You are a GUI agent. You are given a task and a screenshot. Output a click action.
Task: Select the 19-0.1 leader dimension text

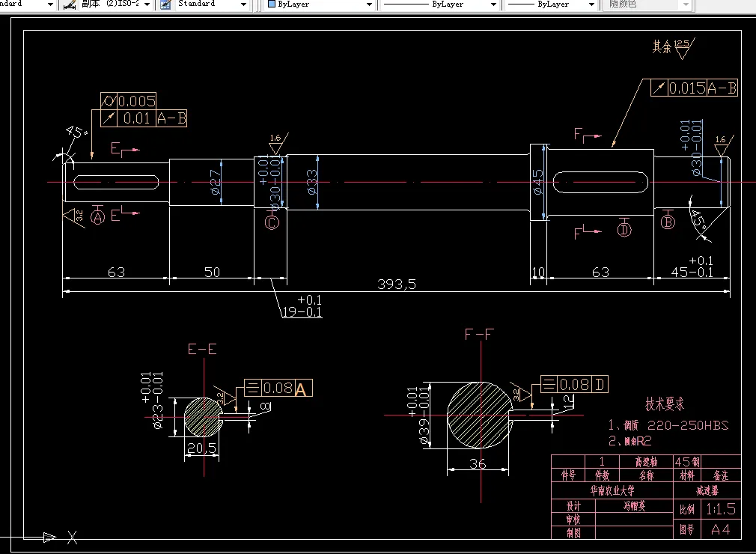(x=302, y=307)
